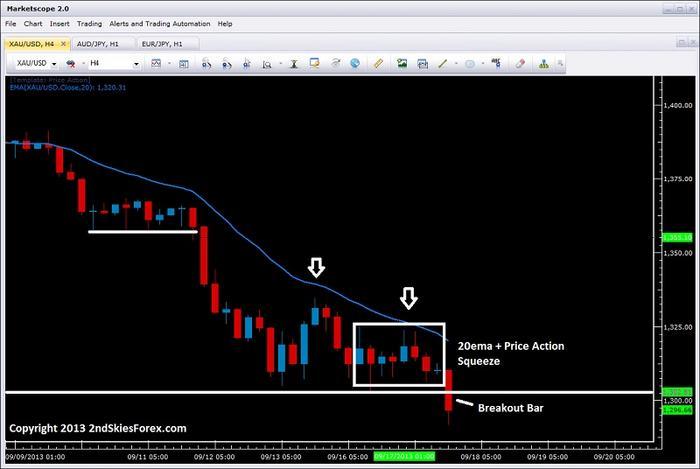Click the 09/19 05:00 time axis label
This screenshot has width=700, height=469.
(547, 457)
